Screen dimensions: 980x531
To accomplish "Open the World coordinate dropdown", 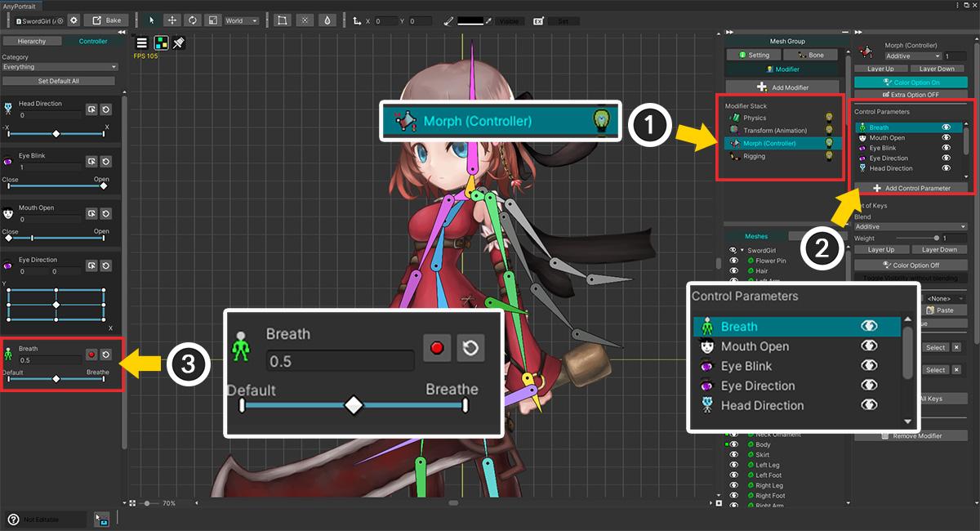I will [x=242, y=20].
